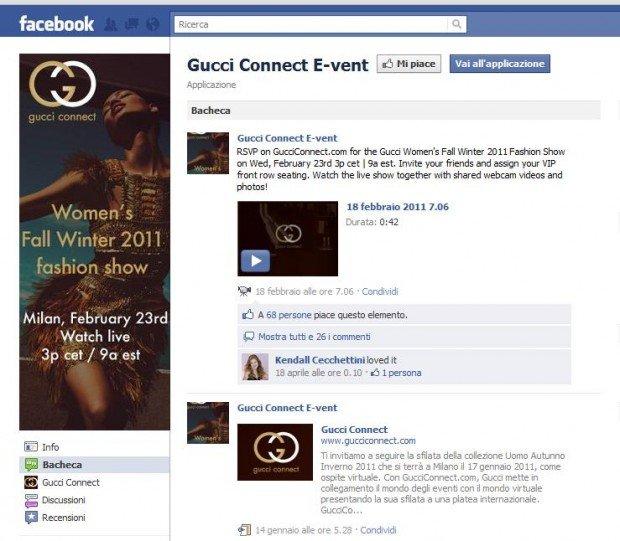The image size is (620, 541).
Task: Click comment bubble icon near Mostra tutti
Action: point(249,337)
